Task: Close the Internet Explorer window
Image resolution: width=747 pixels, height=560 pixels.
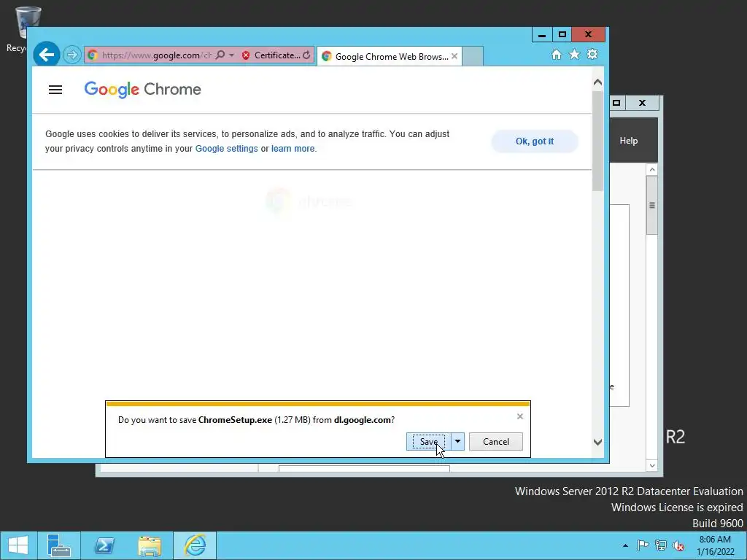Action: pyautogui.click(x=589, y=35)
